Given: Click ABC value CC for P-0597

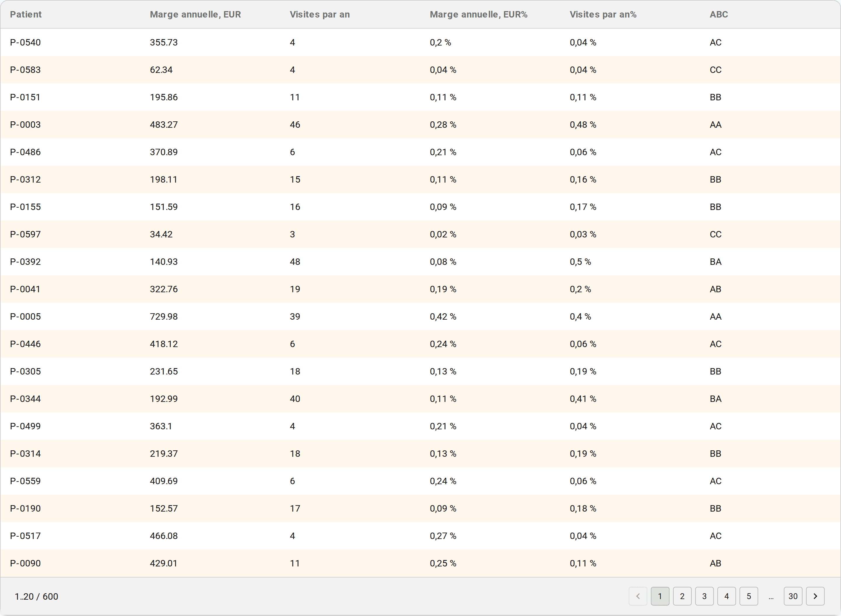Looking at the screenshot, I should click(x=715, y=234).
